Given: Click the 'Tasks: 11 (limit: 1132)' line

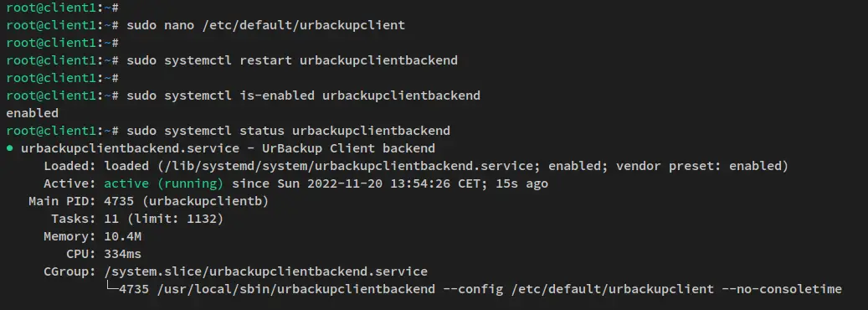Looking at the screenshot, I should click(x=137, y=219).
